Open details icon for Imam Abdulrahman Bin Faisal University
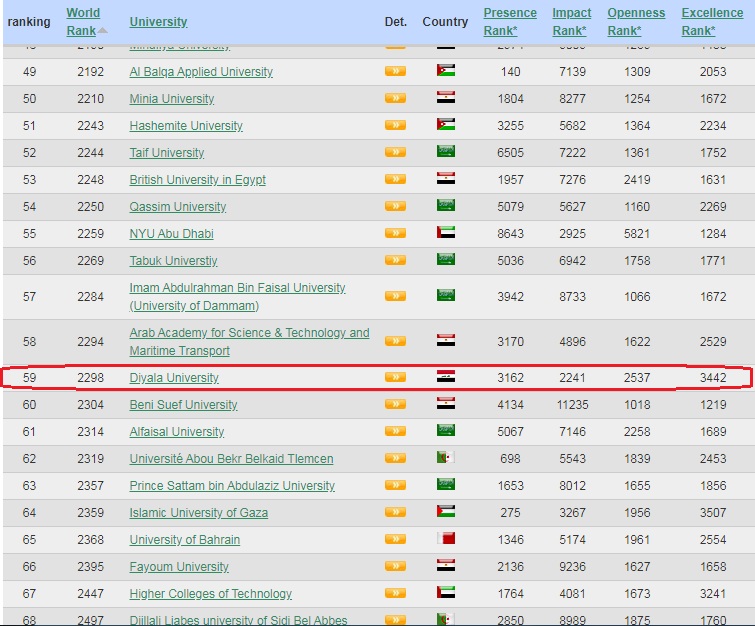755x626 pixels. (395, 296)
